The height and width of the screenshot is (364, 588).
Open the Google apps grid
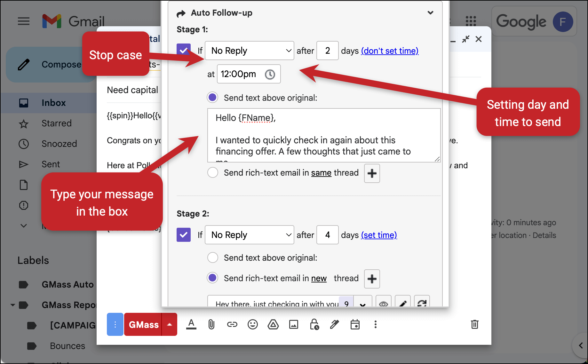[x=471, y=21]
